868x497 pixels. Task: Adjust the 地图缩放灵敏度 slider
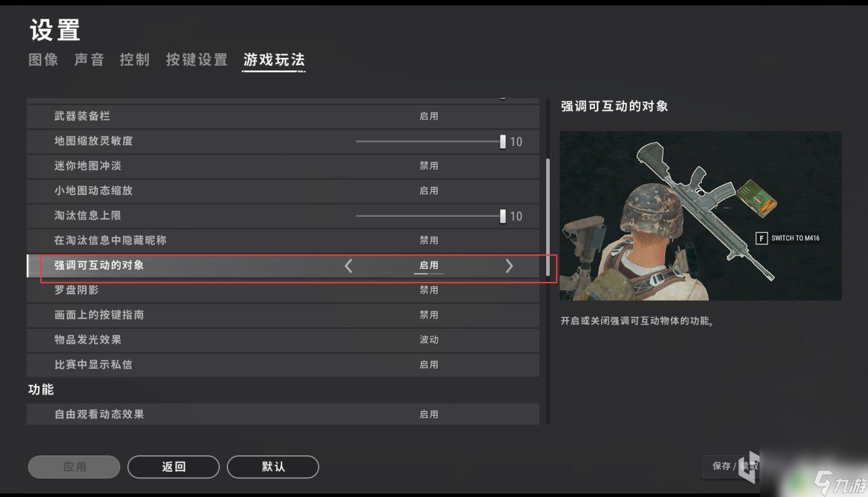[430, 142]
